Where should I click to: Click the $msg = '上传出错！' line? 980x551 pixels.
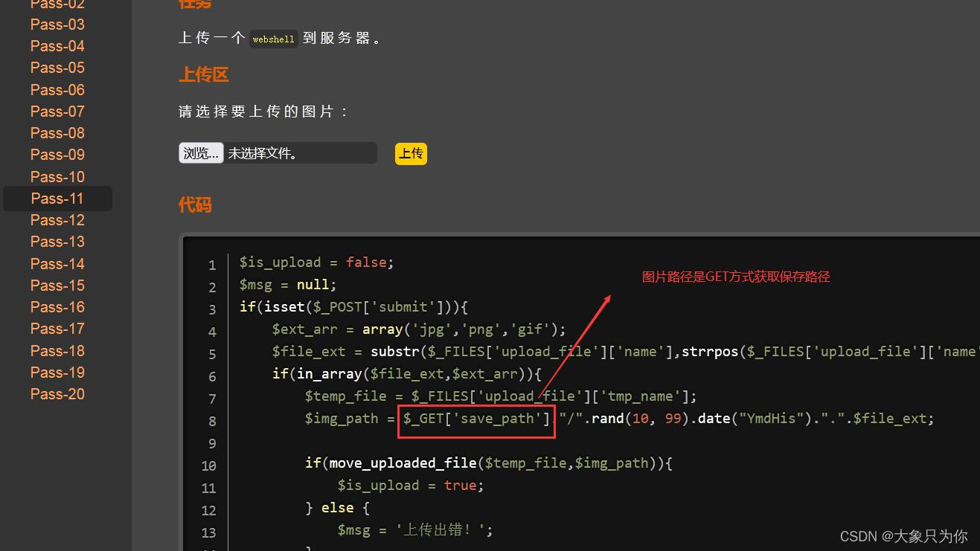pos(415,530)
